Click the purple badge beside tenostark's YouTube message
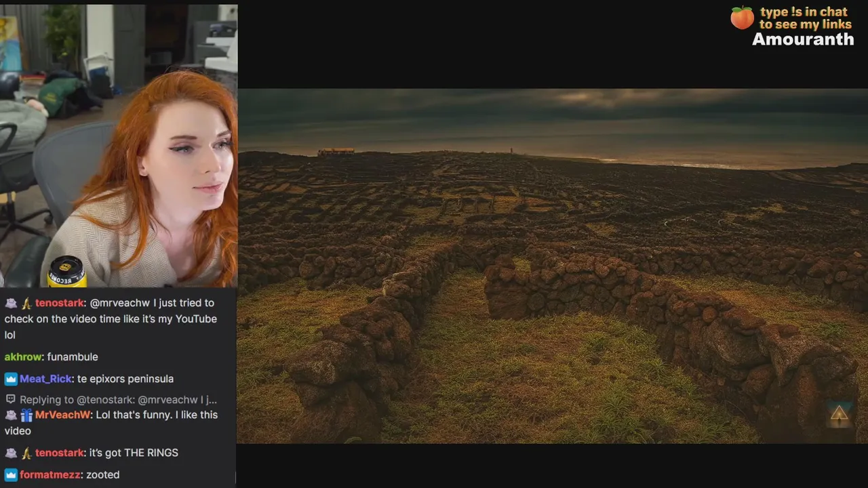Viewport: 868px width, 488px height. (x=11, y=304)
